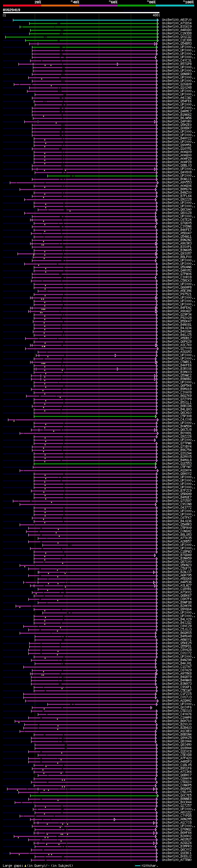Select the UniRef100_B4HY22 label
Image resolution: width=197 pixels, height=868 pixels.
click(177, 139)
